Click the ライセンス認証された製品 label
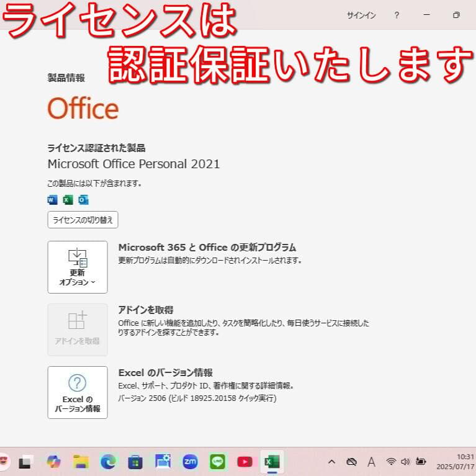This screenshot has width=476, height=476. (96, 148)
